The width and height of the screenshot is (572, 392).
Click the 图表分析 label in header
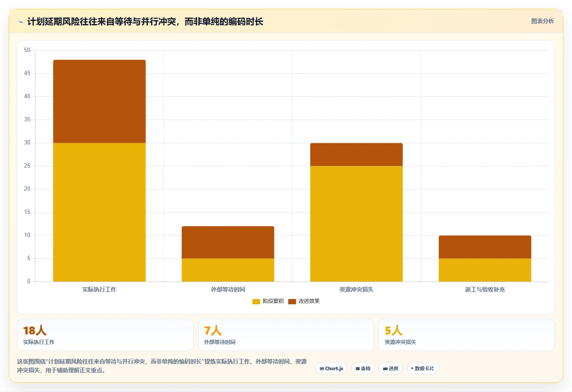tap(542, 21)
